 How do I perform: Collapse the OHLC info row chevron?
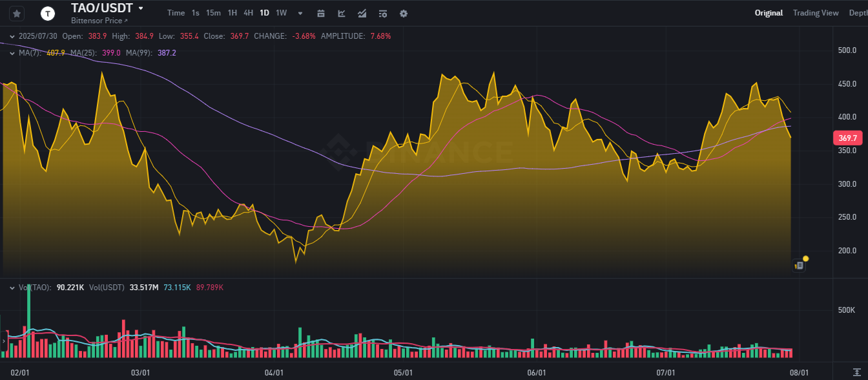(12, 36)
